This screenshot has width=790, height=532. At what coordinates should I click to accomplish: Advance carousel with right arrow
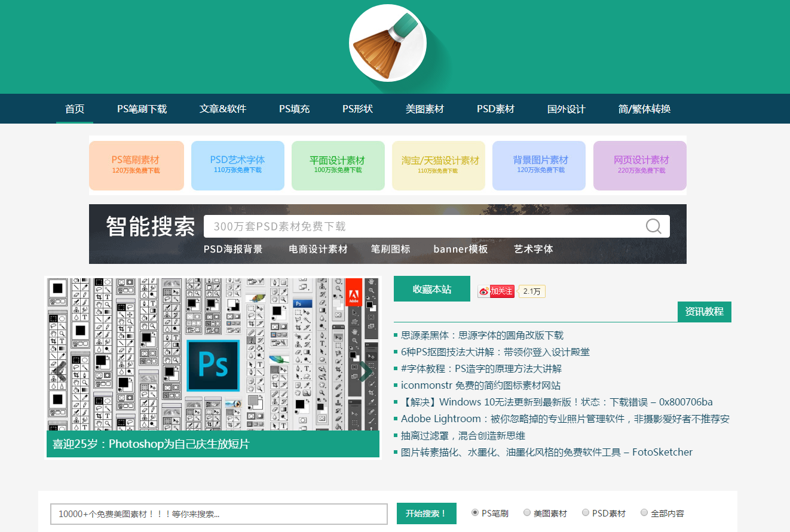(x=366, y=371)
